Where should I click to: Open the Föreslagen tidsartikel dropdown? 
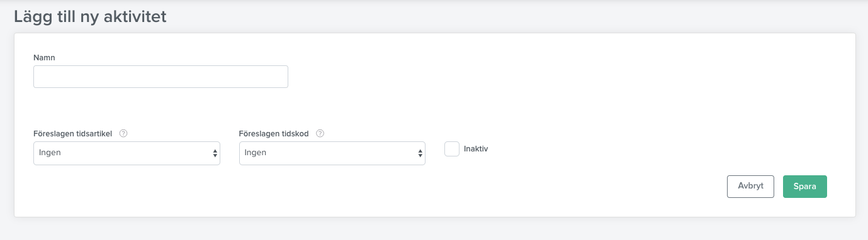pyautogui.click(x=127, y=153)
